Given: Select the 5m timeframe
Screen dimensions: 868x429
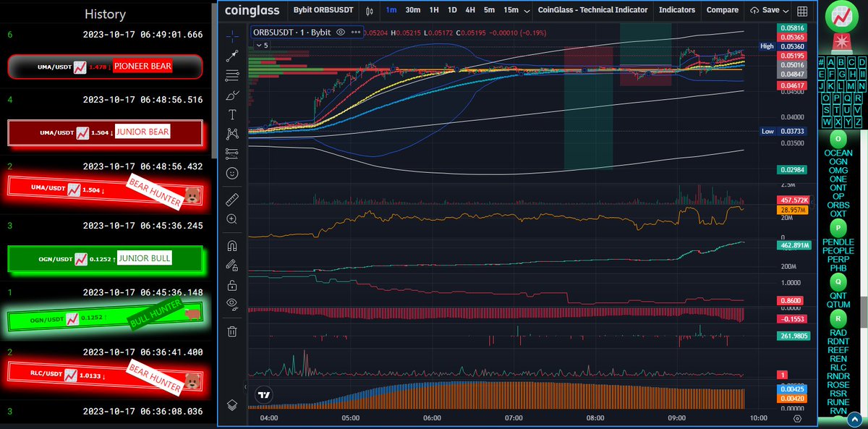Looking at the screenshot, I should point(490,10).
